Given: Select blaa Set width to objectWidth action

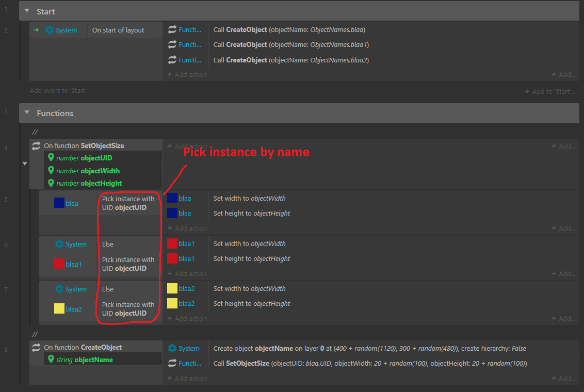Looking at the screenshot, I should pos(250,199).
